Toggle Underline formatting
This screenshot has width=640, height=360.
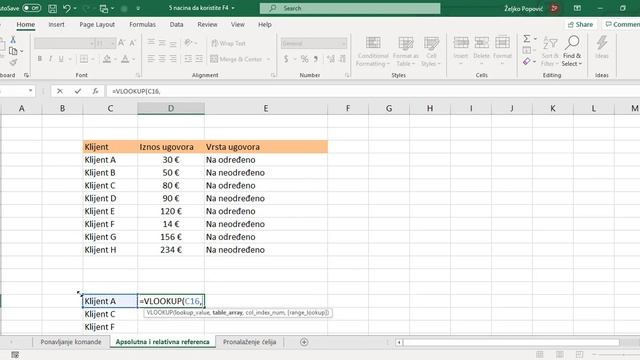[x=61, y=59]
